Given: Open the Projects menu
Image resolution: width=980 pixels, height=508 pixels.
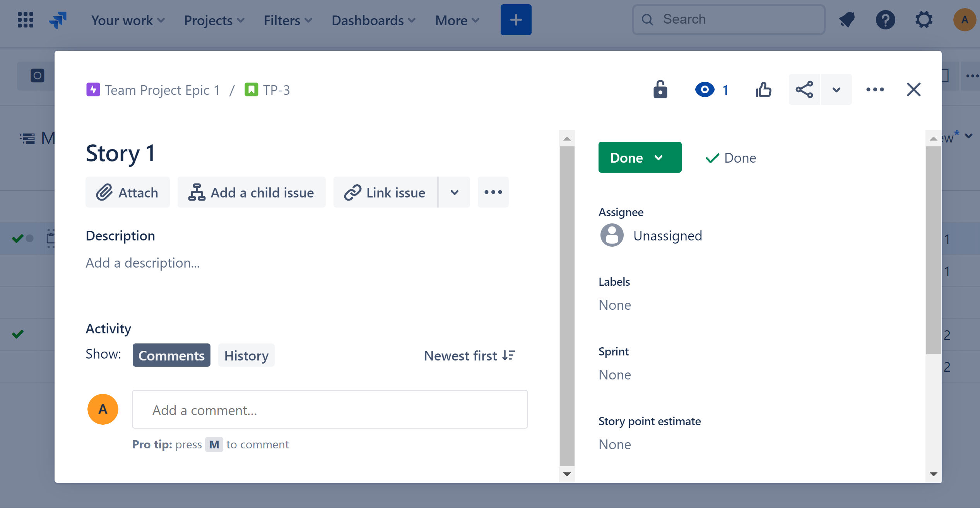Looking at the screenshot, I should tap(214, 20).
